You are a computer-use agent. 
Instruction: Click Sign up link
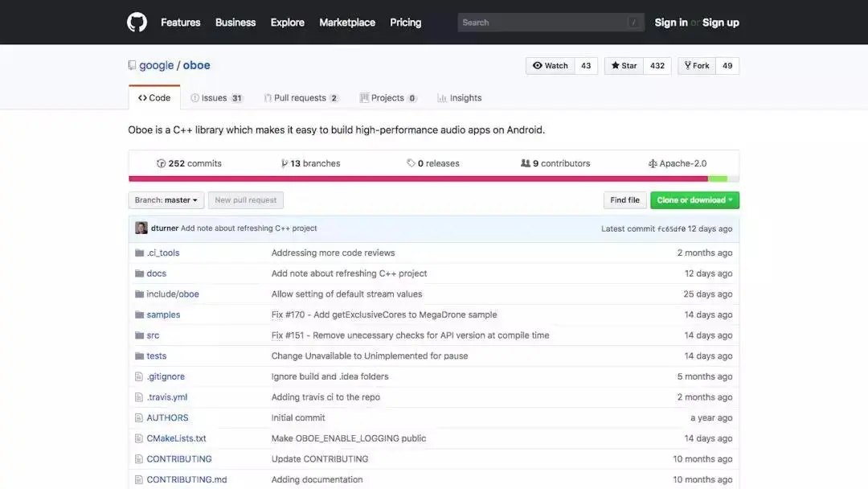721,23
